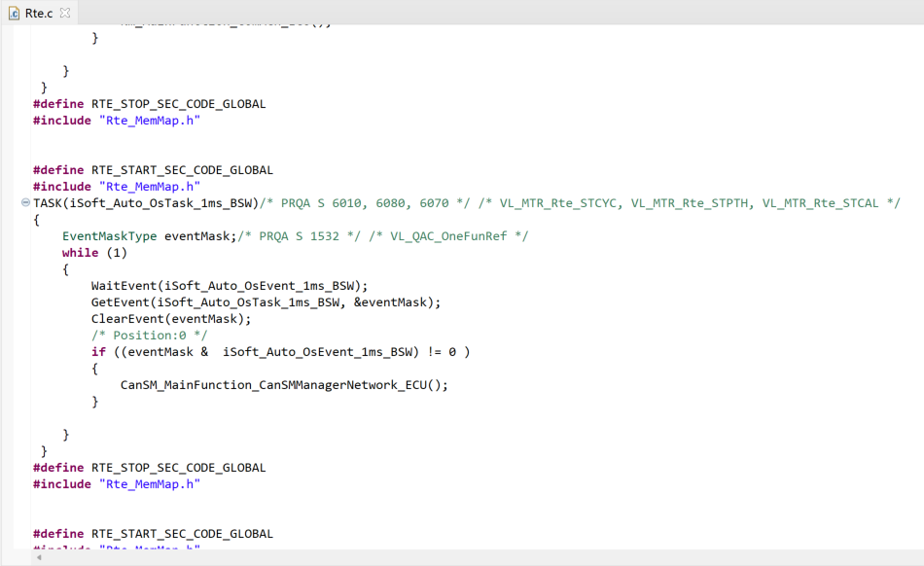Close the Rte.c editor tab
The height and width of the screenshot is (566, 924).
pyautogui.click(x=65, y=13)
